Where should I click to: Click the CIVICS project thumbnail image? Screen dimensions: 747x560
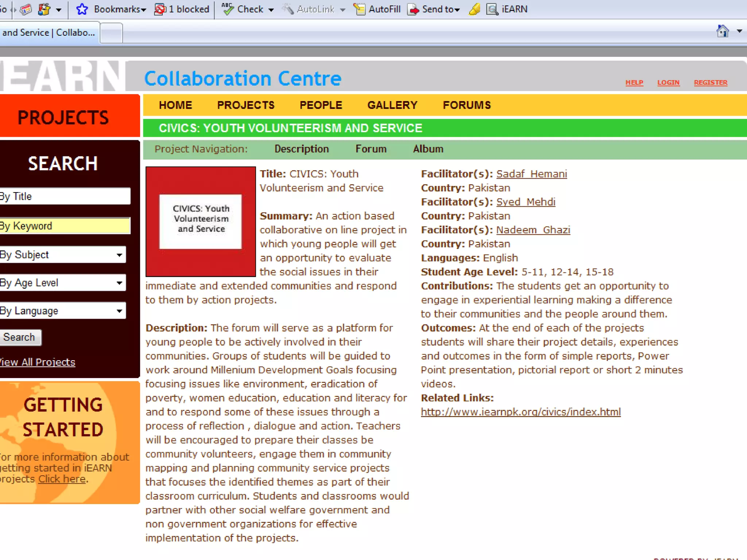point(201,221)
